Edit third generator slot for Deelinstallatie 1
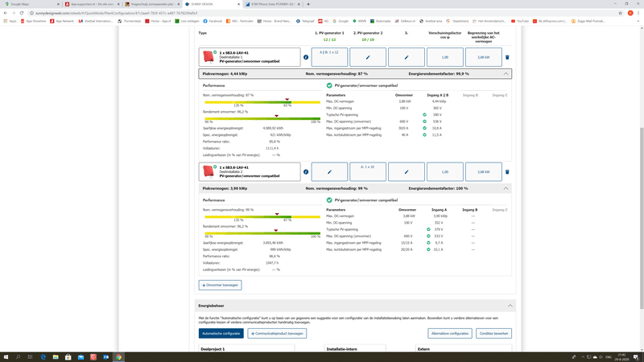The image size is (644, 362). click(x=407, y=57)
